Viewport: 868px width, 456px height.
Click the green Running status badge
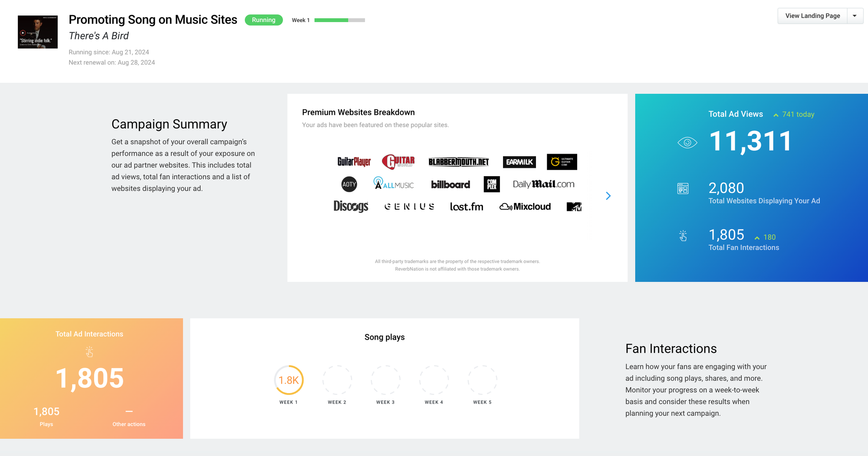(263, 20)
